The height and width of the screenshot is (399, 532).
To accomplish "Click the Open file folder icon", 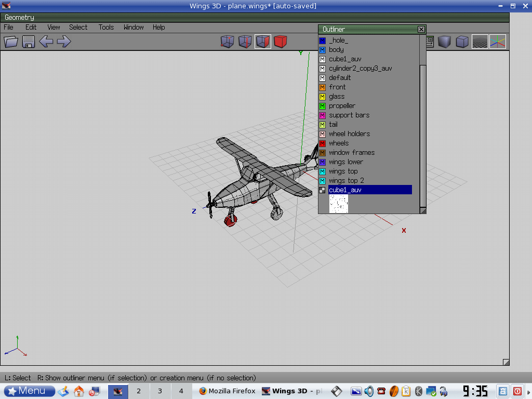I will 11,42.
